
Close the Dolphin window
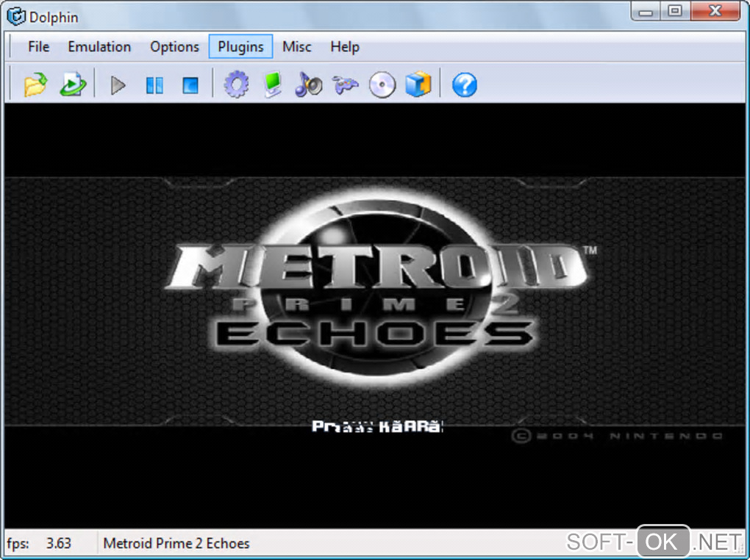click(715, 12)
